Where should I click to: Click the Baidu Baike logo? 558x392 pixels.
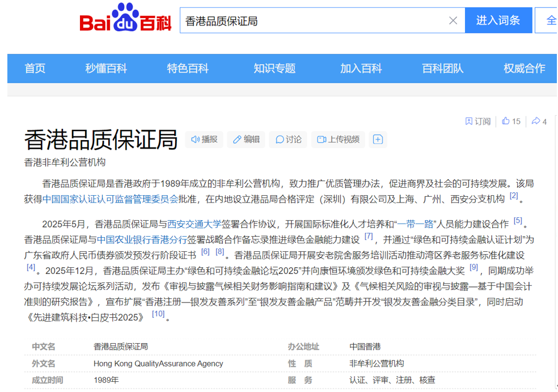pos(125,18)
